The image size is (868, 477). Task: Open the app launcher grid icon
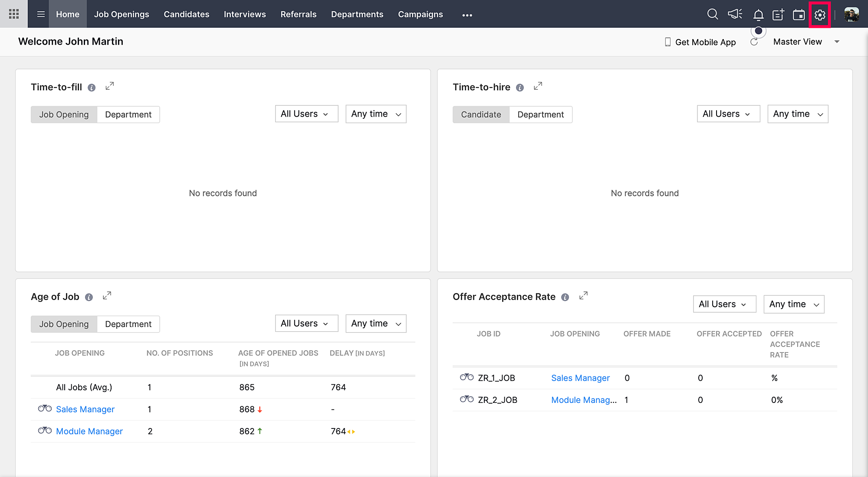coord(14,14)
